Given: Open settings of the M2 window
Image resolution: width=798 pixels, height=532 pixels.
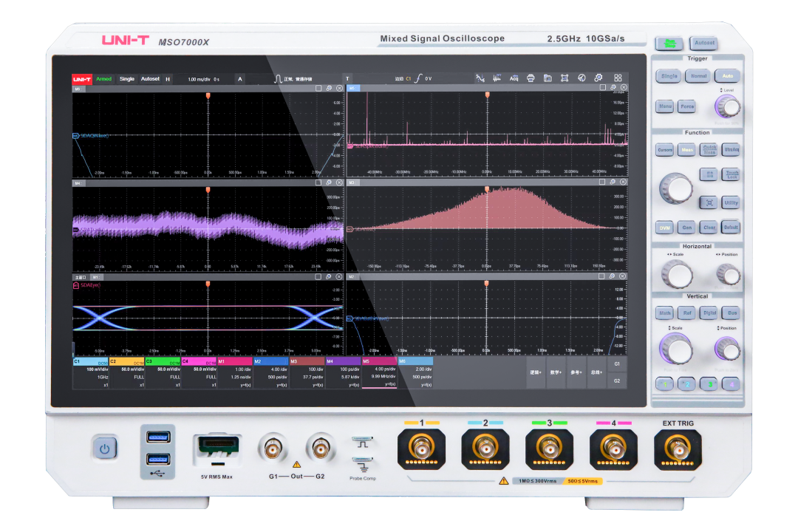Looking at the screenshot, I should tap(613, 276).
